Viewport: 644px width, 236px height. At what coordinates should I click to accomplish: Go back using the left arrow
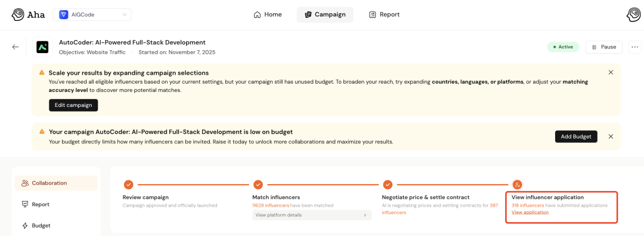[x=16, y=47]
